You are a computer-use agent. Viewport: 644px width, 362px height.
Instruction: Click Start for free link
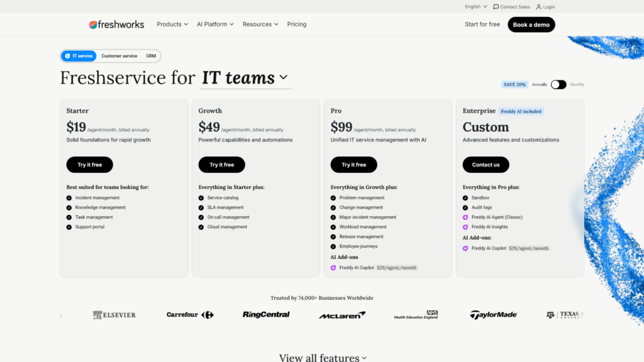(482, 25)
